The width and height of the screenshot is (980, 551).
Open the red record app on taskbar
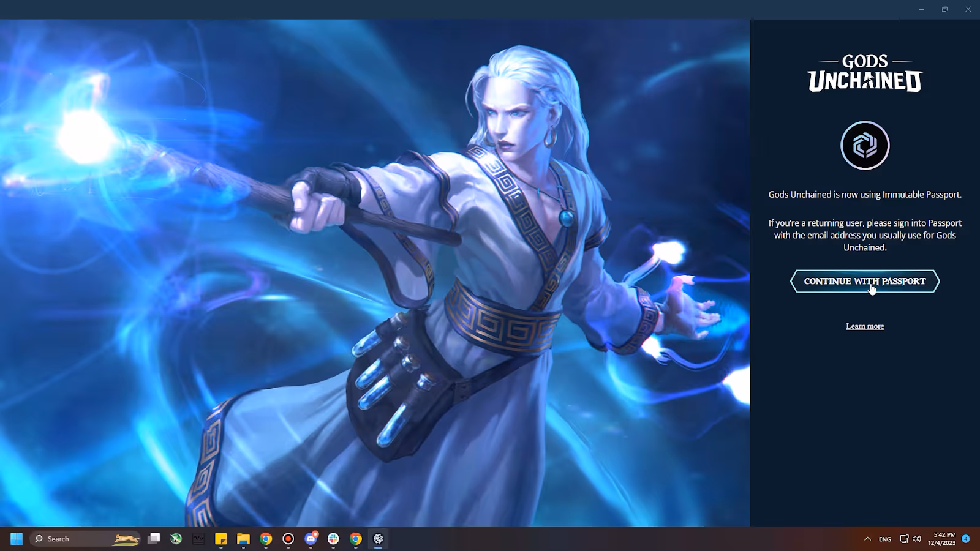(x=288, y=539)
